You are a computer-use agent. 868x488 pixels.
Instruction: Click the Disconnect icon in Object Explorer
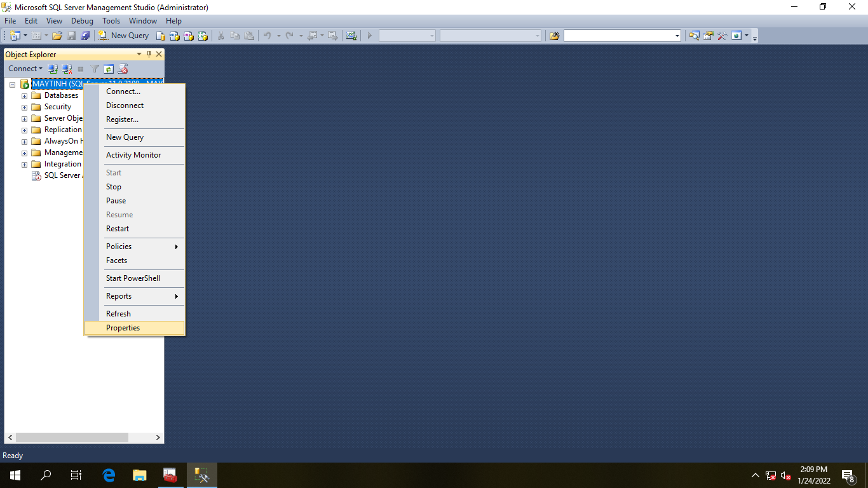67,69
